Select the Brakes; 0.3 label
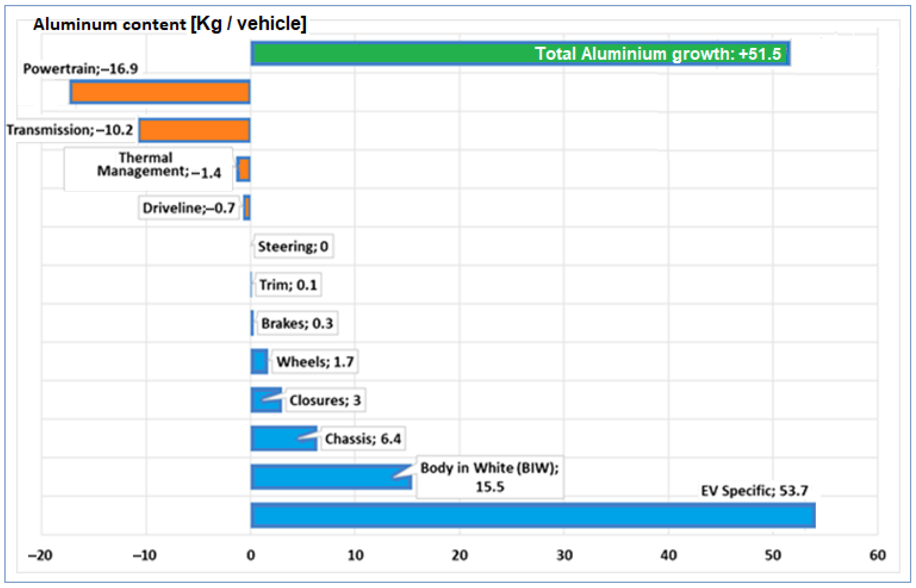Screen dimensions: 916x588 pos(297,323)
